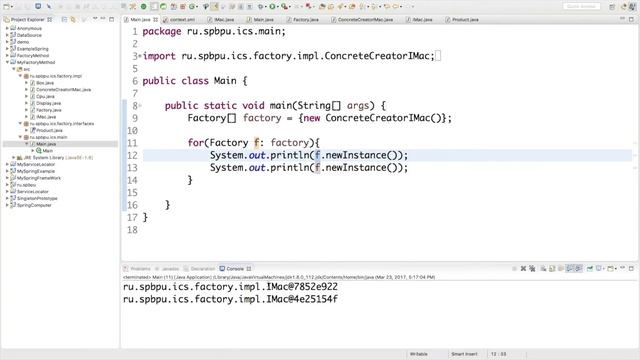This screenshot has height=360, width=640.
Task: Open the ConcreteCreatorIMac.java editor tab
Action: [362, 20]
